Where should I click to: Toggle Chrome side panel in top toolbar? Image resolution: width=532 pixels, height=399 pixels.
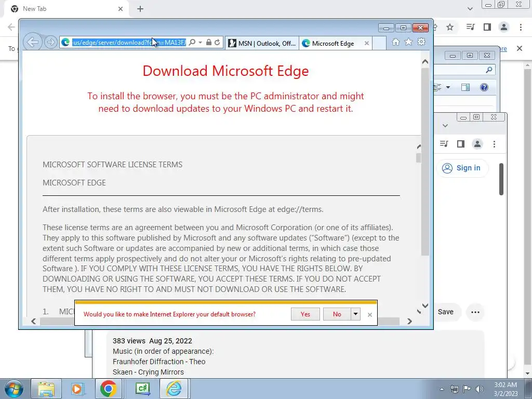(x=487, y=27)
